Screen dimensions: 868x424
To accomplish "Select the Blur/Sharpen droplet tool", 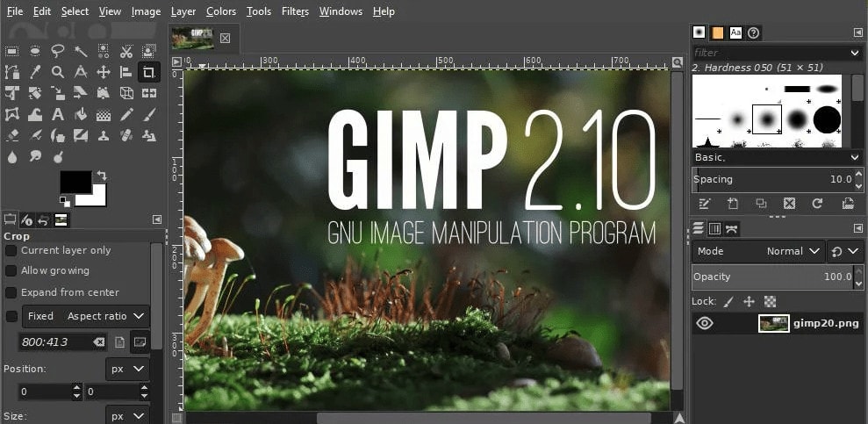I will pyautogui.click(x=11, y=157).
